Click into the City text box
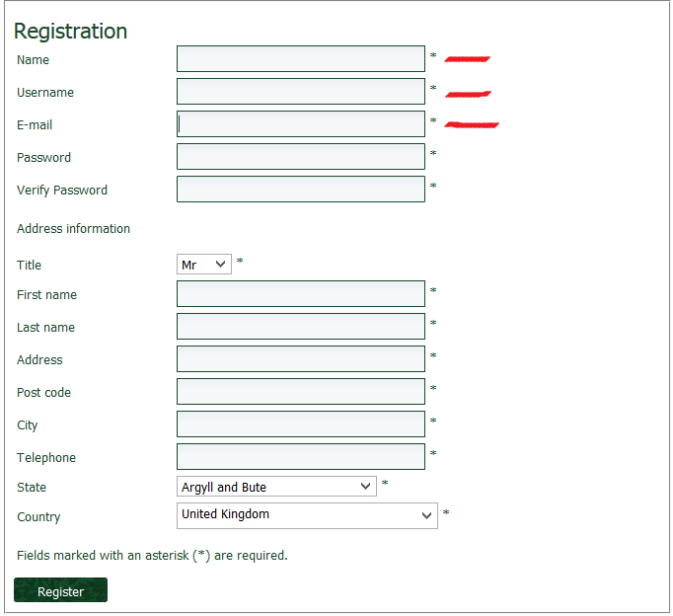The image size is (673, 616). [300, 424]
